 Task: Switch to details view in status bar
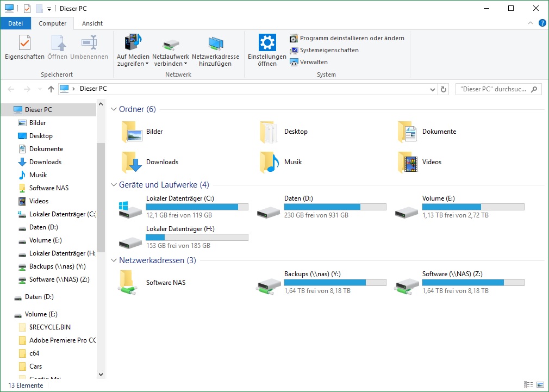pos(528,385)
